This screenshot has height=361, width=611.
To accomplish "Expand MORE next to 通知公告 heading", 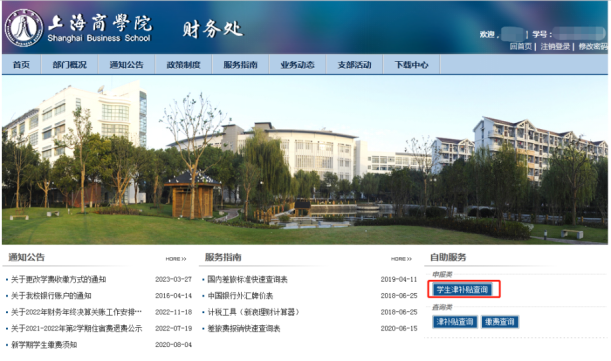I will 176,259.
